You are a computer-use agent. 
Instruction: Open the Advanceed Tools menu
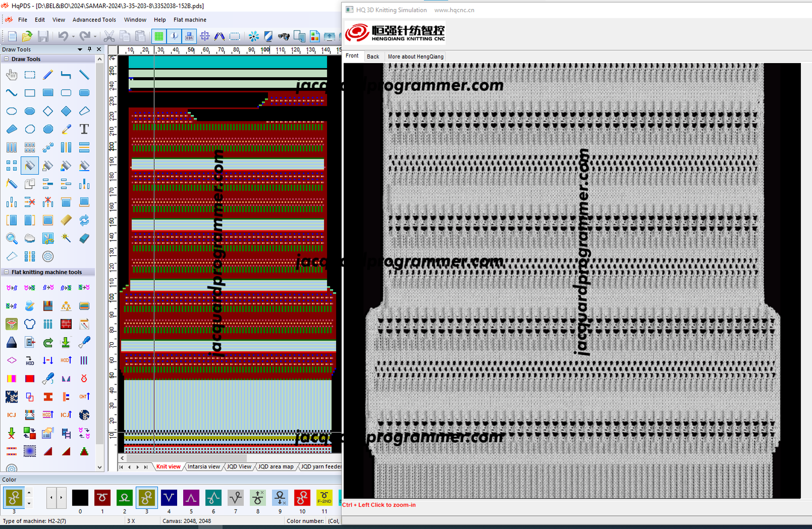pos(94,20)
